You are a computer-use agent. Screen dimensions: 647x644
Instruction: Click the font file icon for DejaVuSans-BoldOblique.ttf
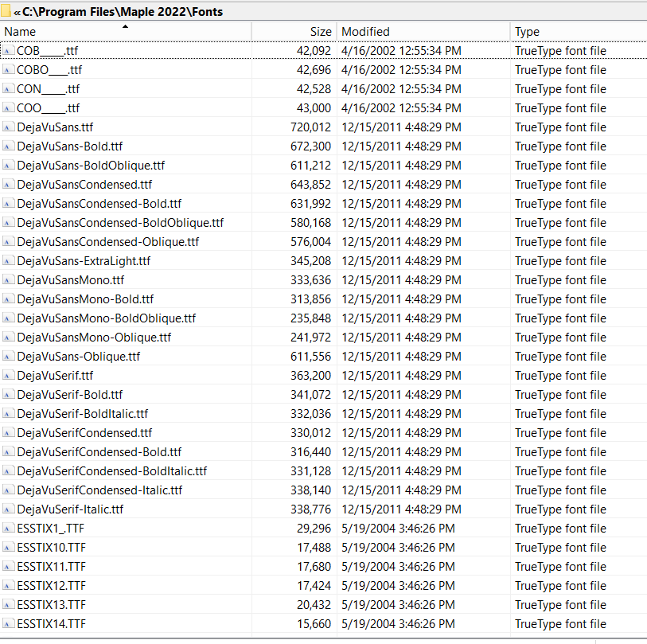pos(8,165)
